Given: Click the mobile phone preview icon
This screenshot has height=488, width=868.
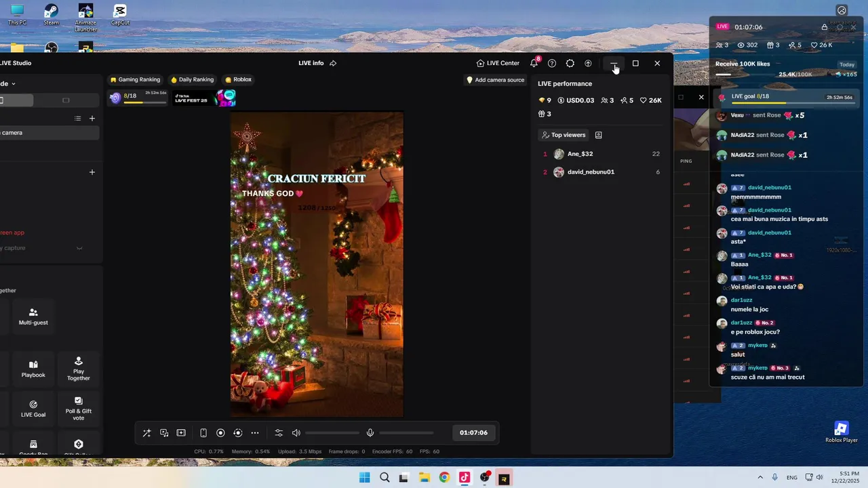Looking at the screenshot, I should tap(203, 433).
